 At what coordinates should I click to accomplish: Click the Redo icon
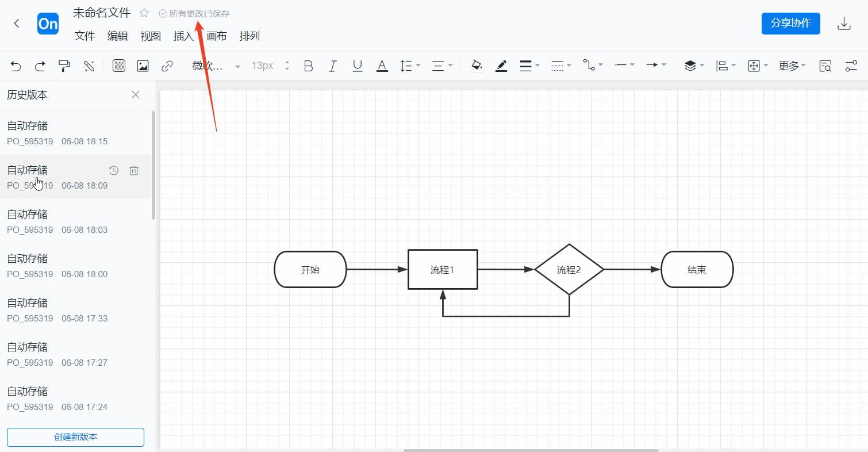pyautogui.click(x=40, y=66)
